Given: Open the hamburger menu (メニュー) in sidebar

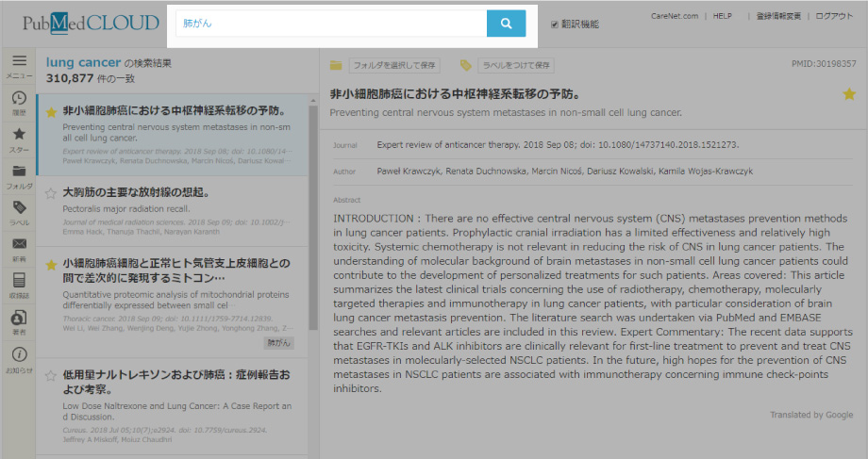Looking at the screenshot, I should coord(19,64).
